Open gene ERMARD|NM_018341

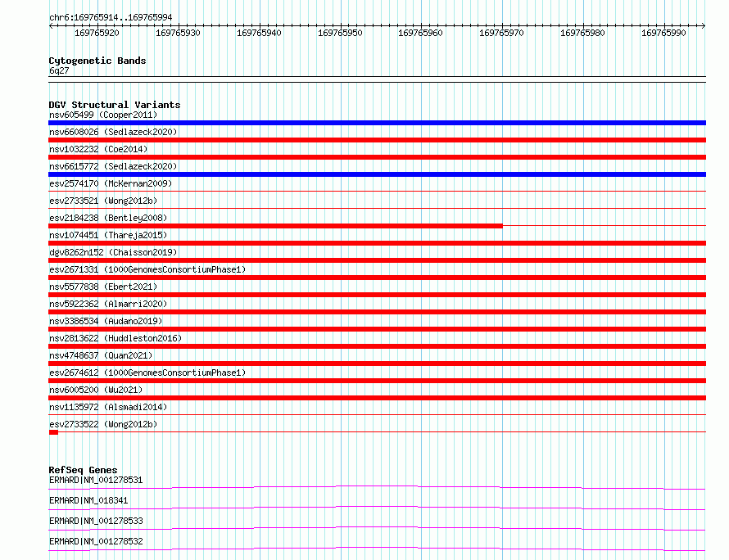(x=88, y=500)
